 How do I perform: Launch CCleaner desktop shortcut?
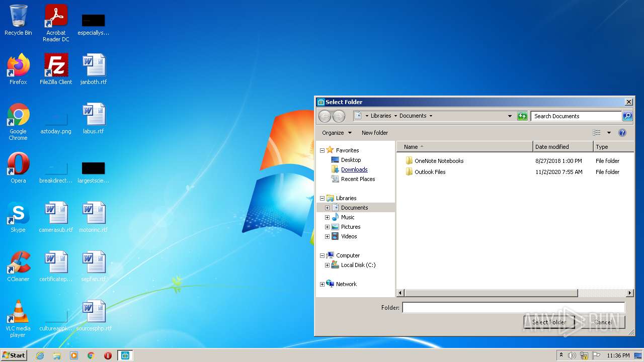click(x=18, y=266)
